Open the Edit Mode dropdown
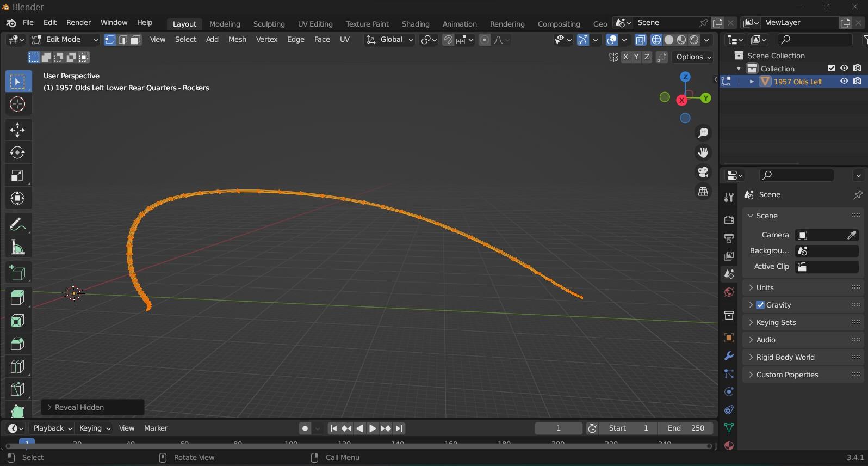The image size is (868, 466). [64, 40]
